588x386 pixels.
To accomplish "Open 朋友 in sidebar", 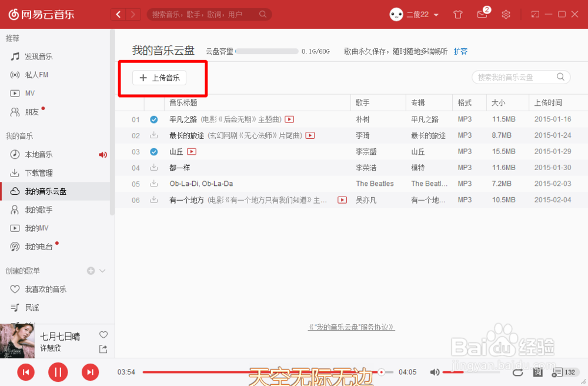I will pyautogui.click(x=32, y=112).
